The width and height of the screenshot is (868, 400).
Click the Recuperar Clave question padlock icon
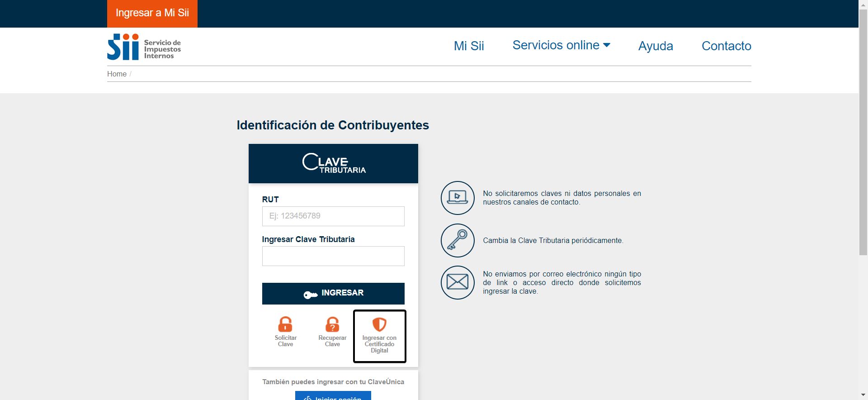point(332,324)
